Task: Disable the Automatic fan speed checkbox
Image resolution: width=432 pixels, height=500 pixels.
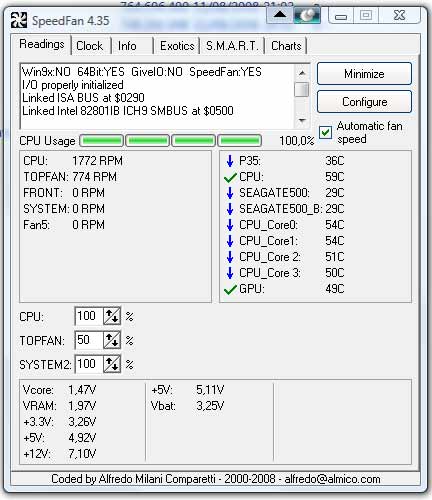Action: [325, 132]
